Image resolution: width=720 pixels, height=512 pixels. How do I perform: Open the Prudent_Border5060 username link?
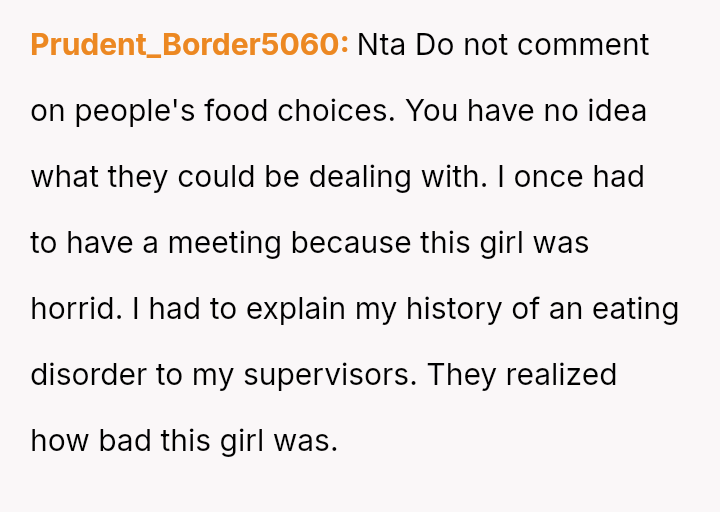pos(190,45)
